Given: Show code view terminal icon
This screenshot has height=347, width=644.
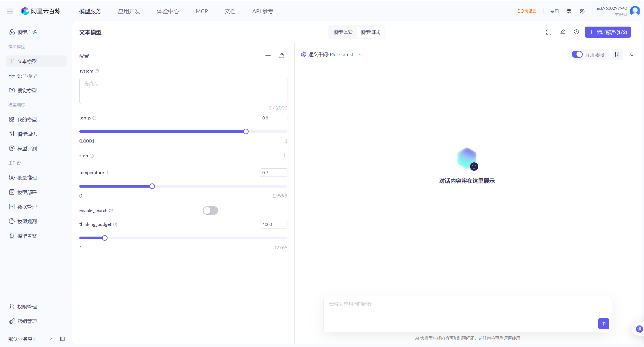Looking at the screenshot, I should point(631,55).
